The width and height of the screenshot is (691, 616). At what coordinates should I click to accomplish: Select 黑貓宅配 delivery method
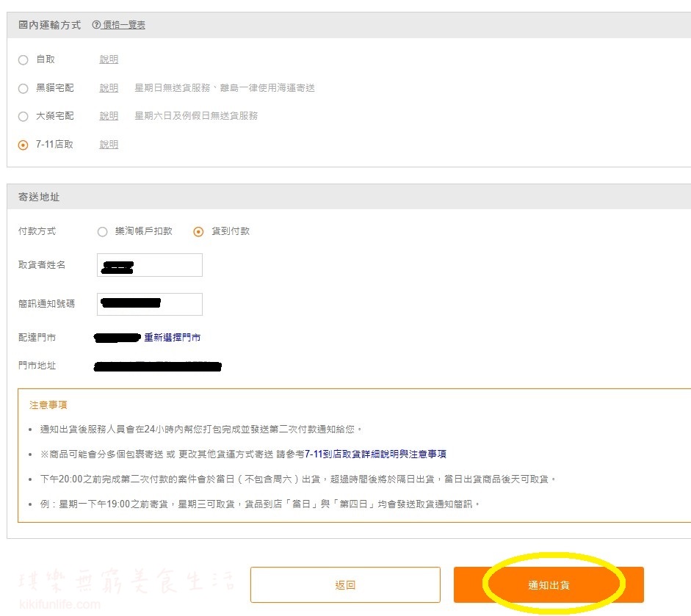tap(23, 88)
